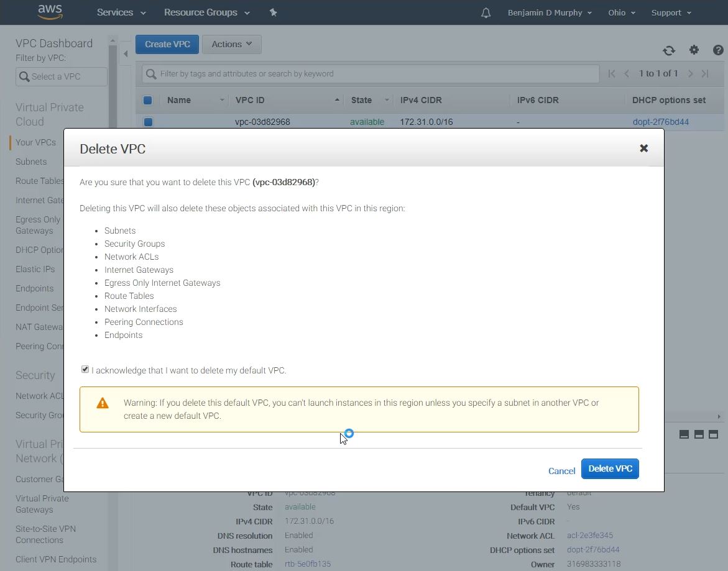Click the VPC Dashboard heading
Viewport: 728px width, 571px height.
coord(54,43)
